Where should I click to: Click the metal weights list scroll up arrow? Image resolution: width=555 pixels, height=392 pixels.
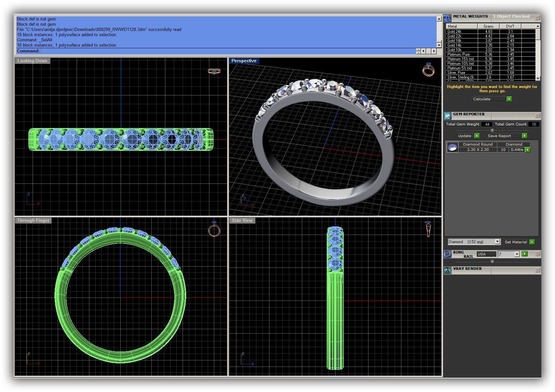click(538, 26)
